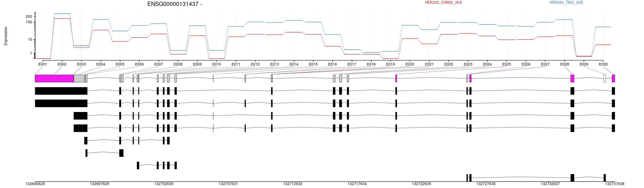Select genomic coordinate 132707631
This screenshot has height=188, width=644.
(x=228, y=184)
